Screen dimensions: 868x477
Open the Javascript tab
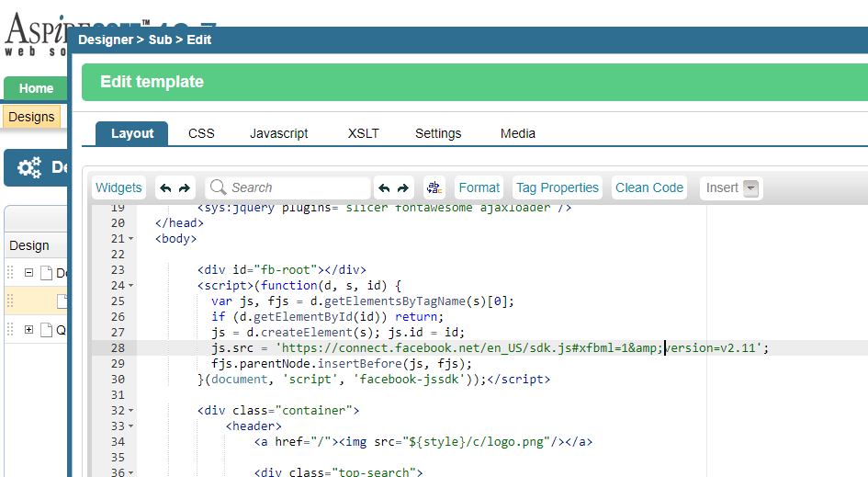278,133
